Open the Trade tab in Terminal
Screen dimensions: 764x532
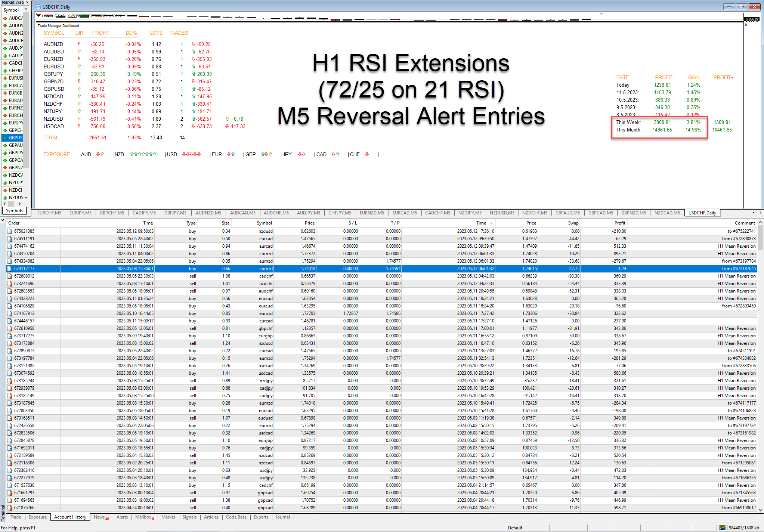(16, 517)
